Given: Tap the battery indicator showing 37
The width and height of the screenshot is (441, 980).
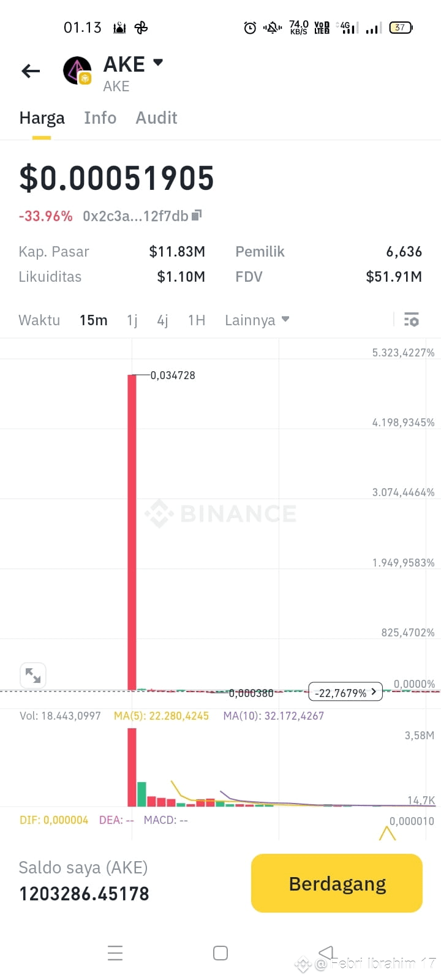Looking at the screenshot, I should click(400, 28).
